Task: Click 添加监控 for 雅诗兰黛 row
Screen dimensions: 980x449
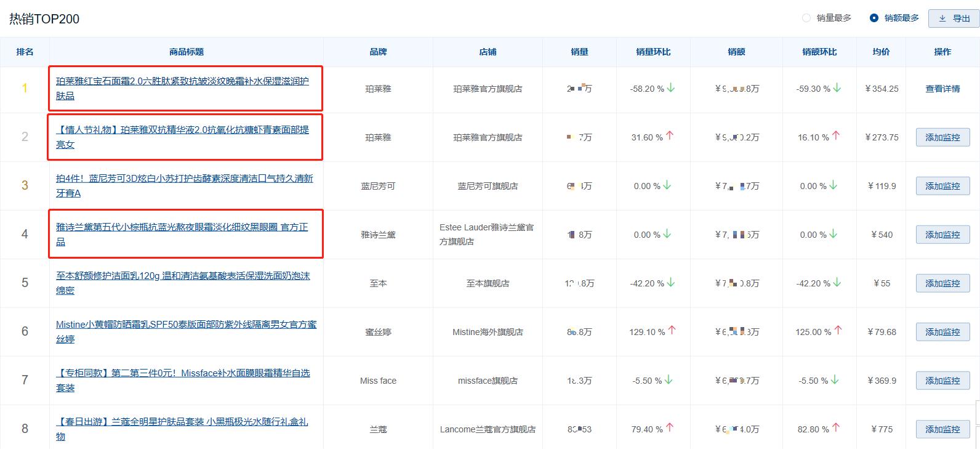Action: coord(942,235)
